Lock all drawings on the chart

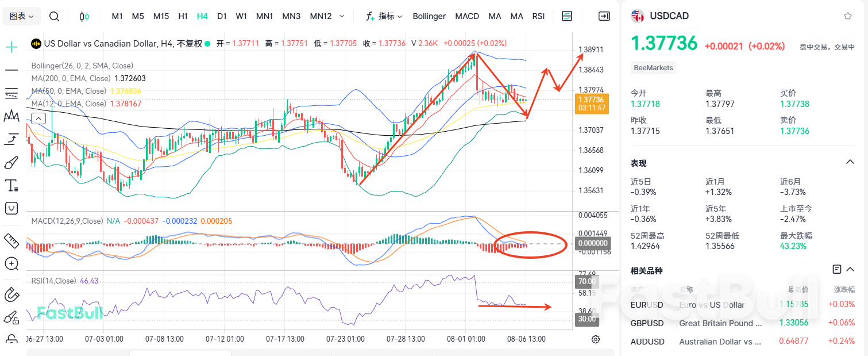pos(11,317)
